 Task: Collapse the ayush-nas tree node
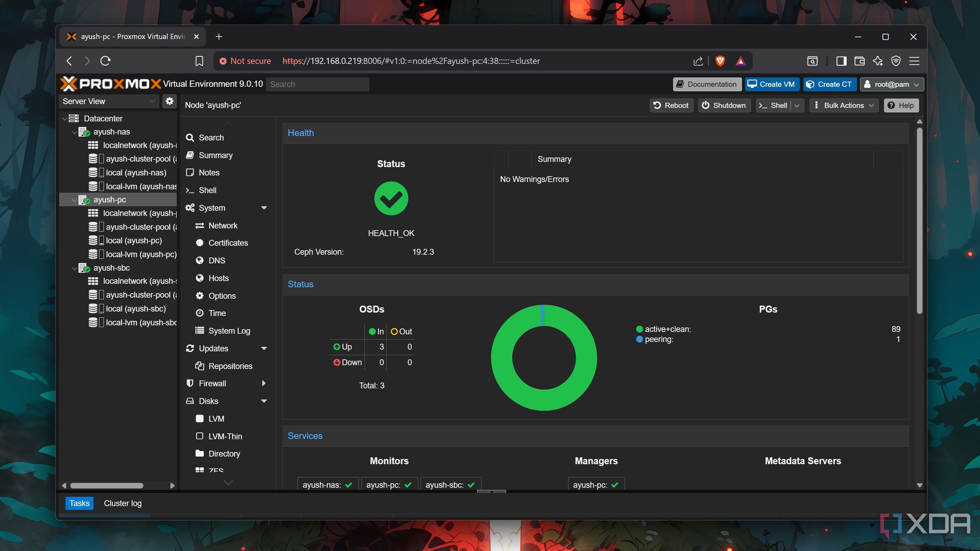74,132
